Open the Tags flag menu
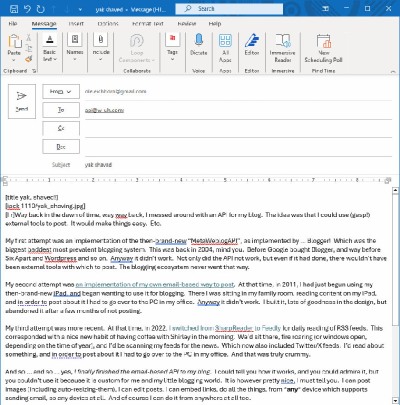Viewport: 400px width, 405px height. point(172,48)
